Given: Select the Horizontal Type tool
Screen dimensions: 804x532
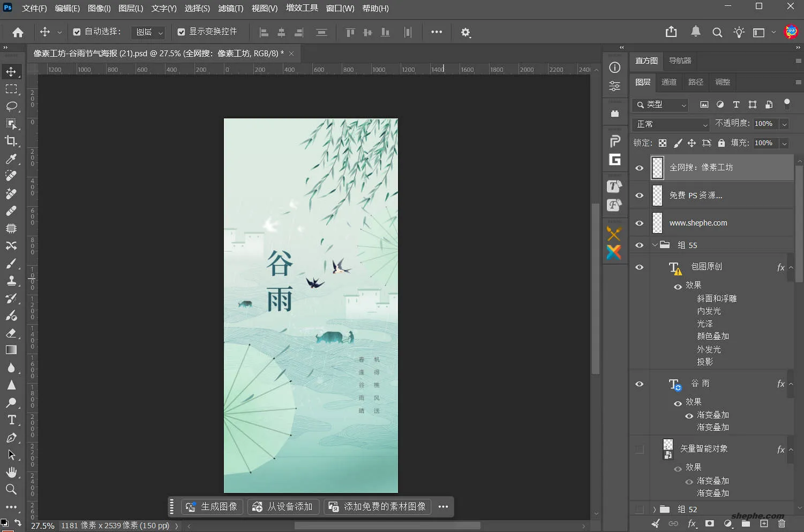Looking at the screenshot, I should pyautogui.click(x=11, y=419).
